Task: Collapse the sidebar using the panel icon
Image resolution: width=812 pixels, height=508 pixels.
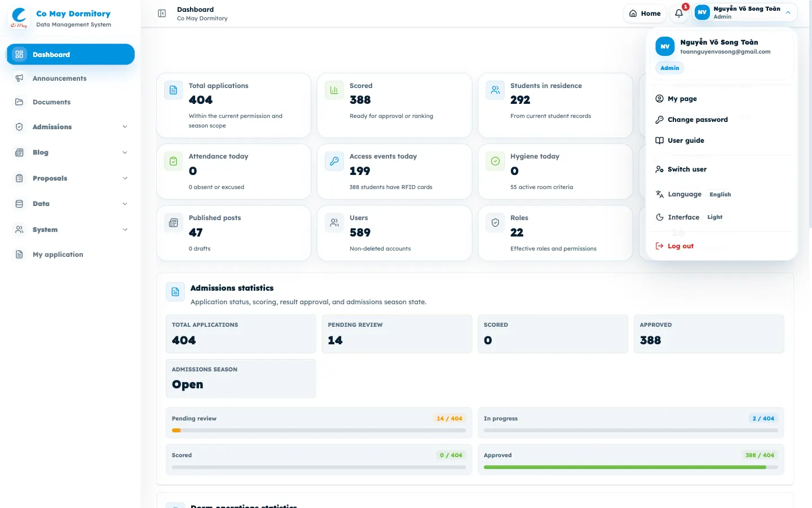Action: coord(162,14)
